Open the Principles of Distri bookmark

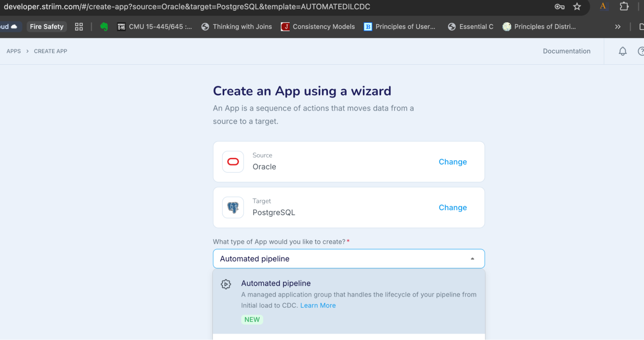(539, 27)
